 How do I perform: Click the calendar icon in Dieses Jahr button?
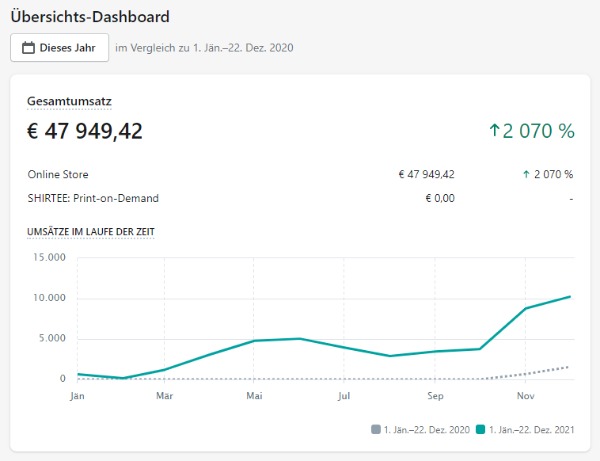click(x=28, y=47)
